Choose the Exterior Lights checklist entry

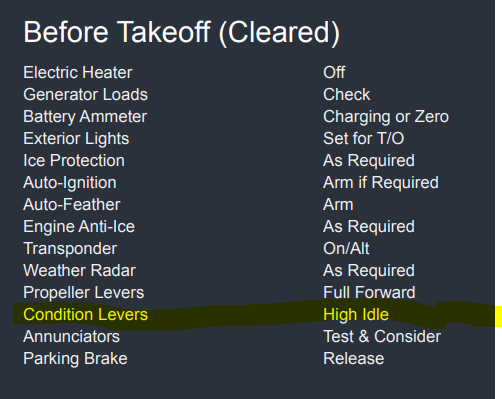(x=76, y=139)
